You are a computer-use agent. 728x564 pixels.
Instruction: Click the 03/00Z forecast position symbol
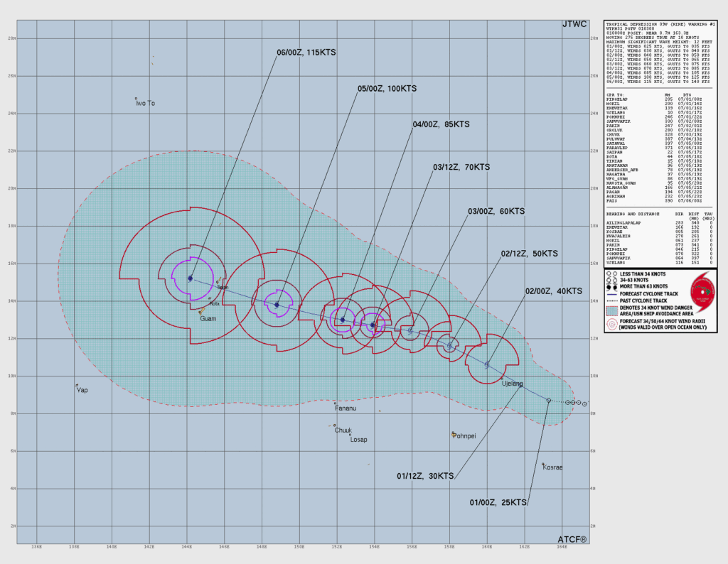[410, 331]
